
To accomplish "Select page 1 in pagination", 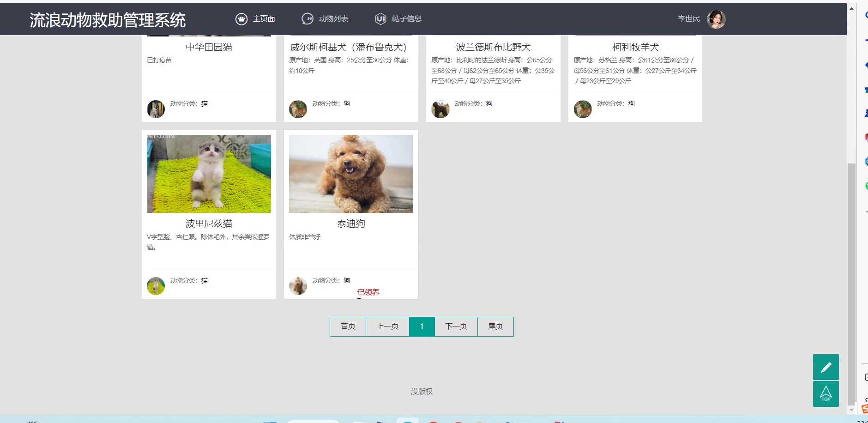I will tap(422, 326).
